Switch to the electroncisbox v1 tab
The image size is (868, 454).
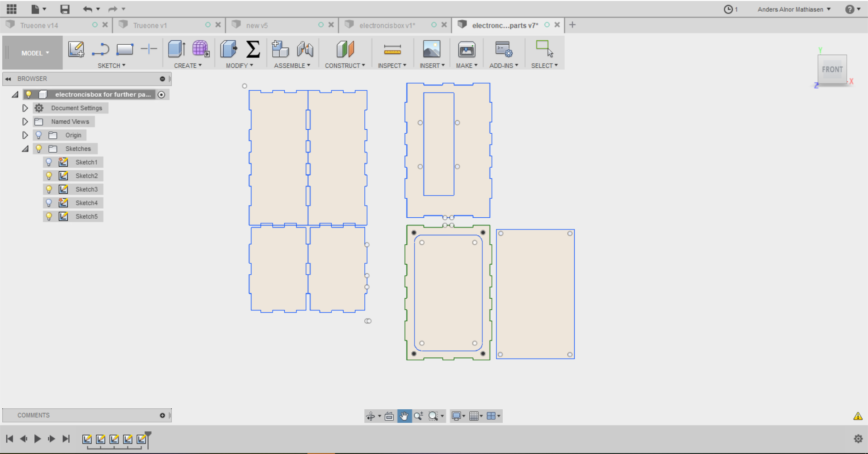tap(387, 25)
